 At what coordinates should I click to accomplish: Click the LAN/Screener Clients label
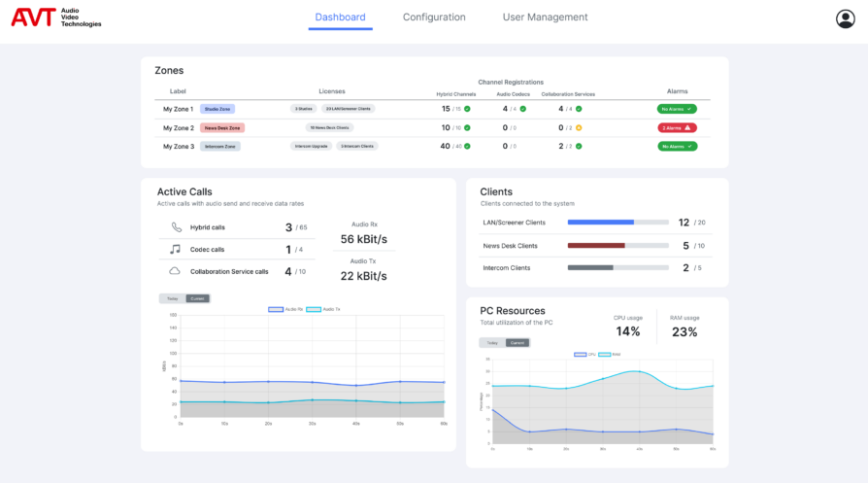point(515,223)
